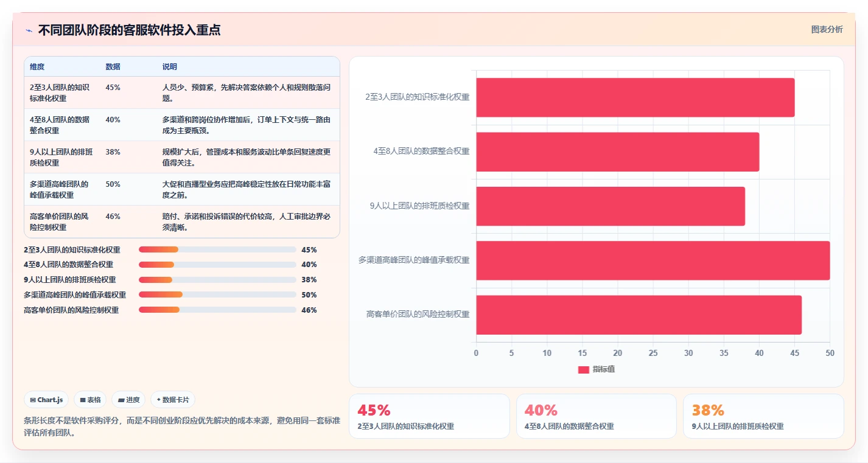
Task: Click the lightning icon beside the title
Action: point(29,30)
